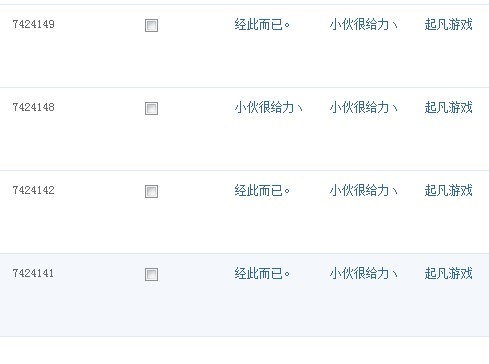
Task: Select ID number 7424148
Action: click(33, 107)
